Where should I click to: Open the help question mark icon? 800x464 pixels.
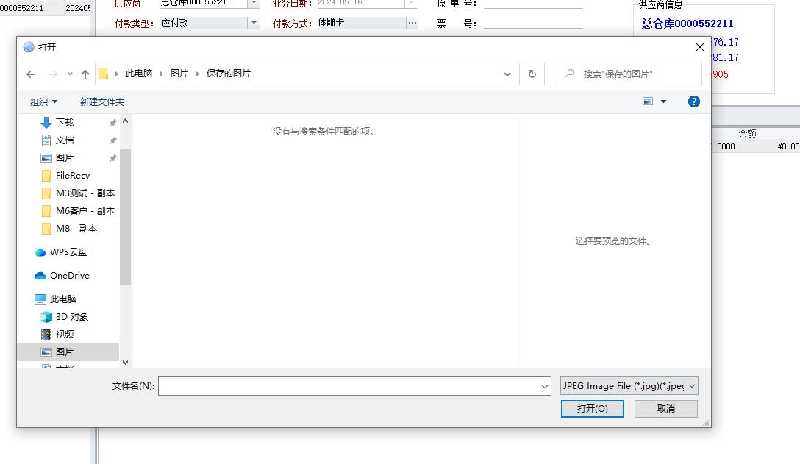(694, 101)
